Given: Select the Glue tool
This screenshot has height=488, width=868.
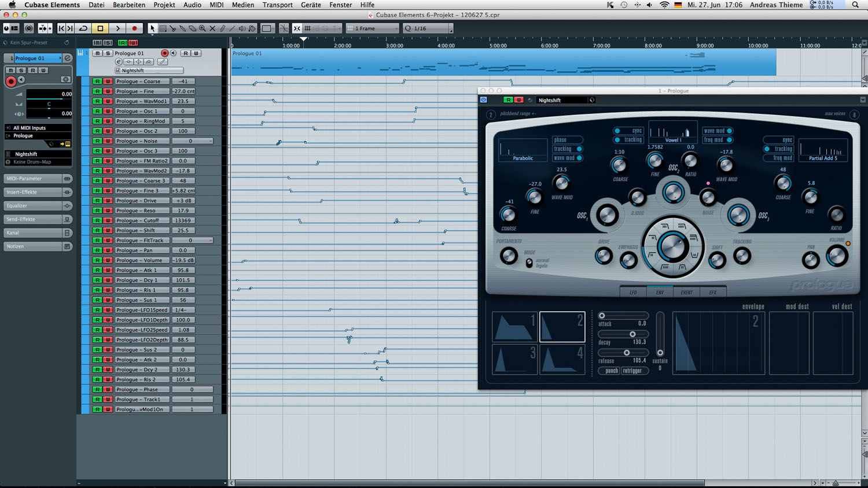Looking at the screenshot, I should [x=182, y=28].
